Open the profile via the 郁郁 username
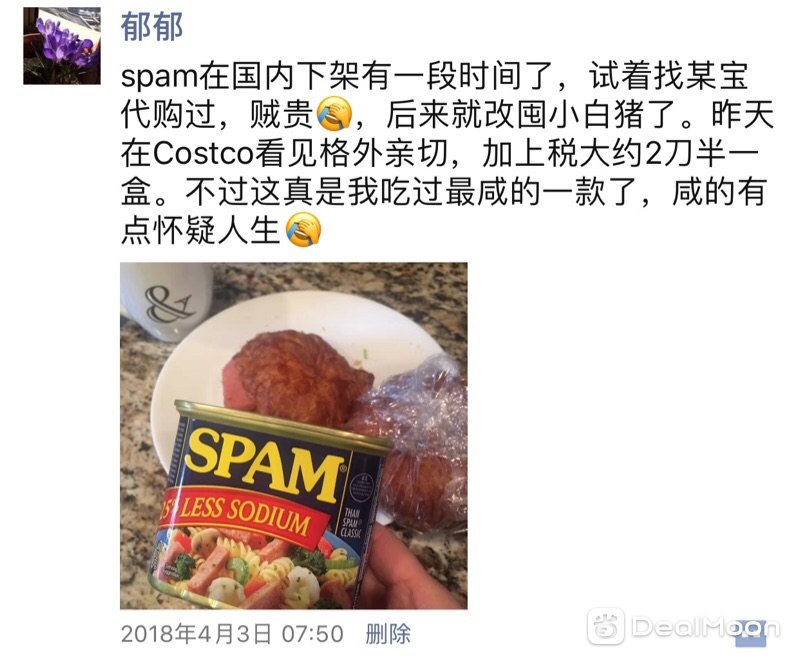Viewport: 800px width, 659px height. 152,27
